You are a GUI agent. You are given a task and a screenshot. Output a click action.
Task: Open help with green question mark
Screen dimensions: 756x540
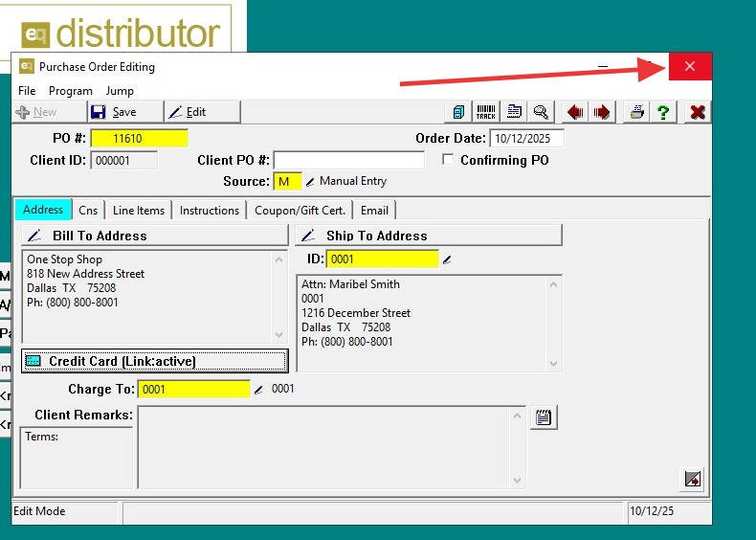[x=663, y=112]
